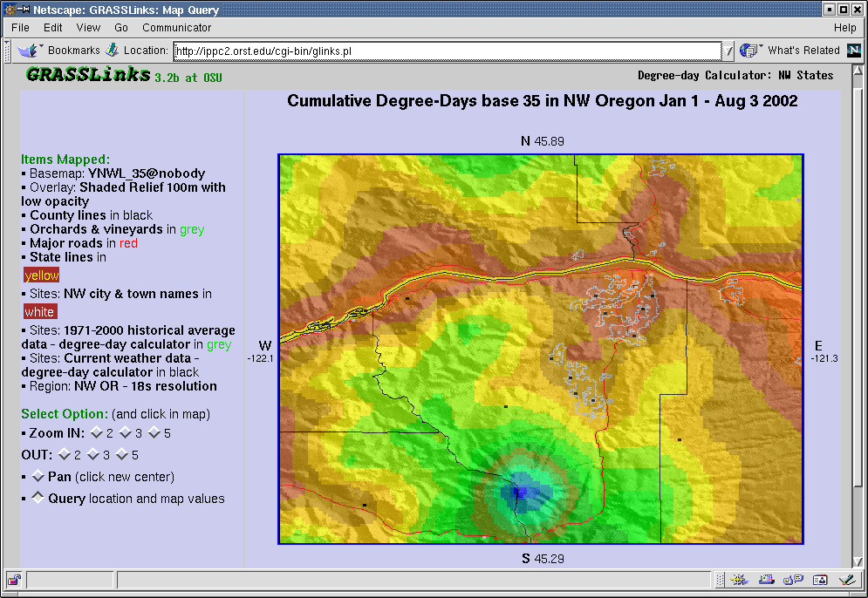Click the location URL input field

pyautogui.click(x=448, y=51)
